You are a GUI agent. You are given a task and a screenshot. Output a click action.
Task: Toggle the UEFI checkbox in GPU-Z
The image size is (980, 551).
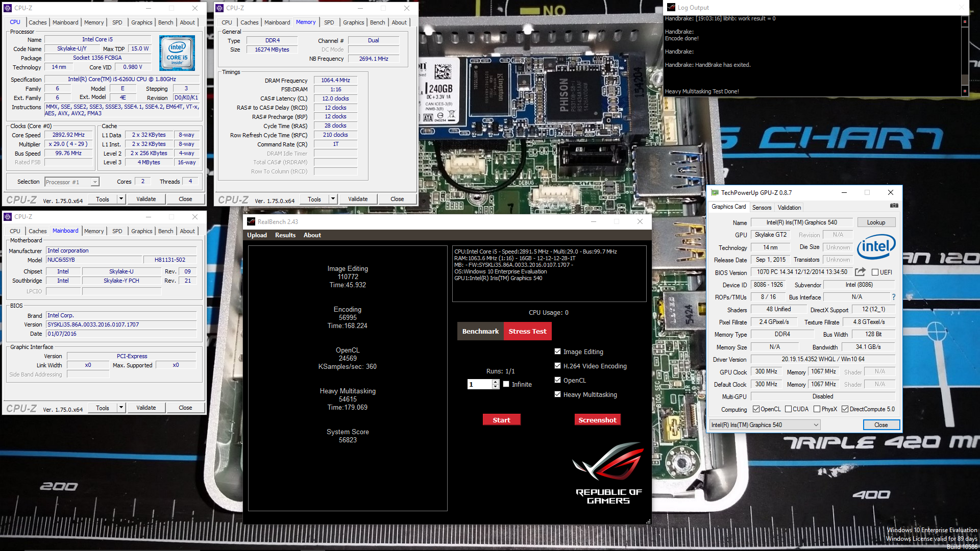[875, 272]
